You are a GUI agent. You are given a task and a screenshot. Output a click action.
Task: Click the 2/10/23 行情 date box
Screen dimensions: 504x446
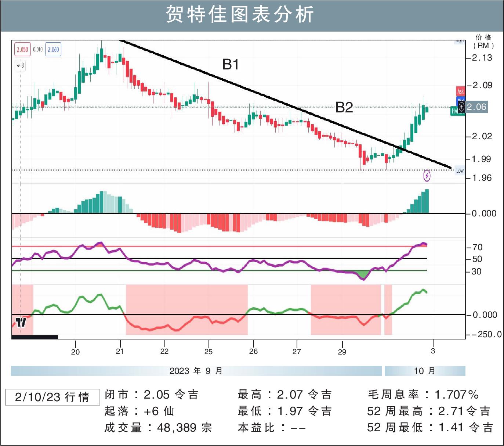[x=52, y=397]
